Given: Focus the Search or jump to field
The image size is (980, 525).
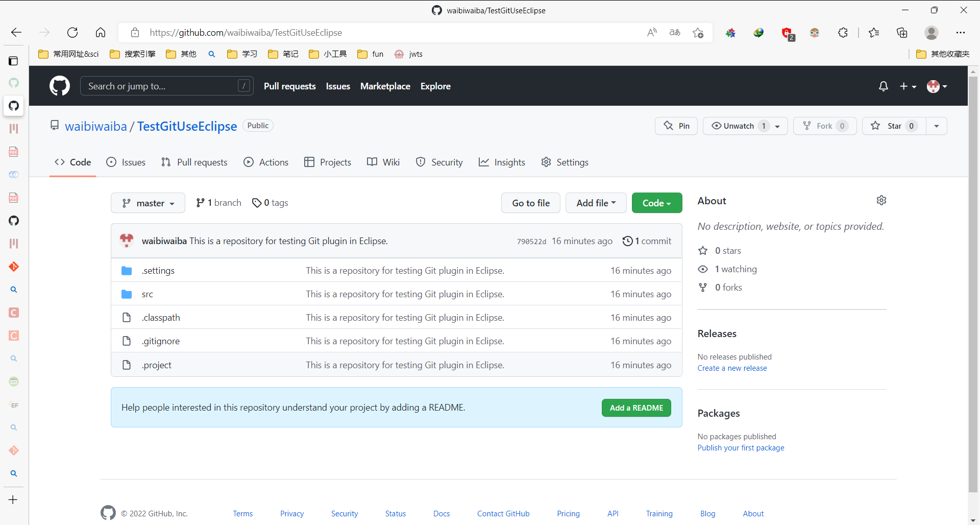Looking at the screenshot, I should (x=166, y=86).
